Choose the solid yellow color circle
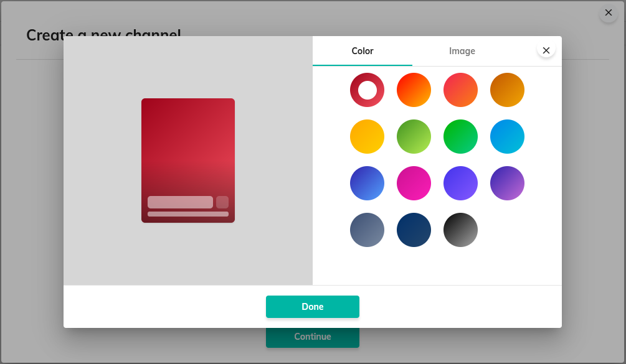Screen dimensions: 626x364 [x=367, y=137]
